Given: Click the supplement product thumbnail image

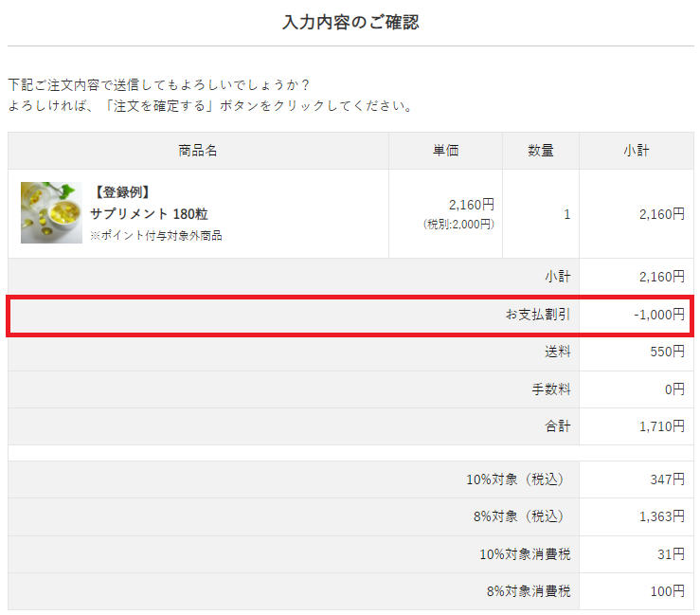Looking at the screenshot, I should tap(51, 213).
